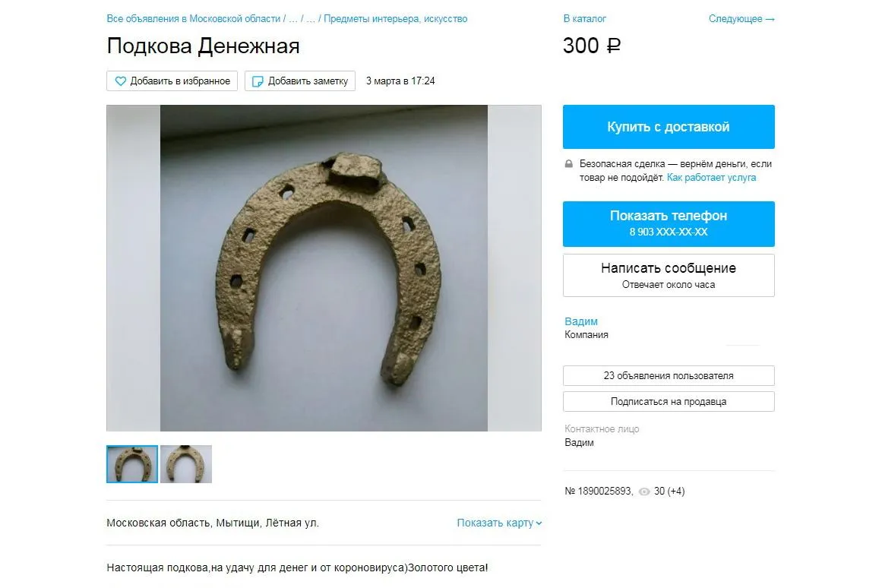Screen dimensions: 882x588
Task: Click the eye views icon
Action: tap(644, 492)
